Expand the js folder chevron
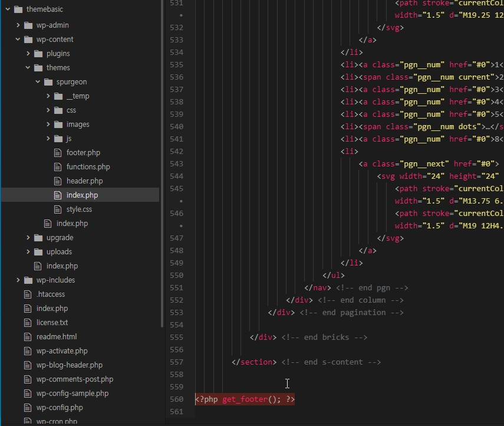This screenshot has height=426, width=504. tap(48, 138)
